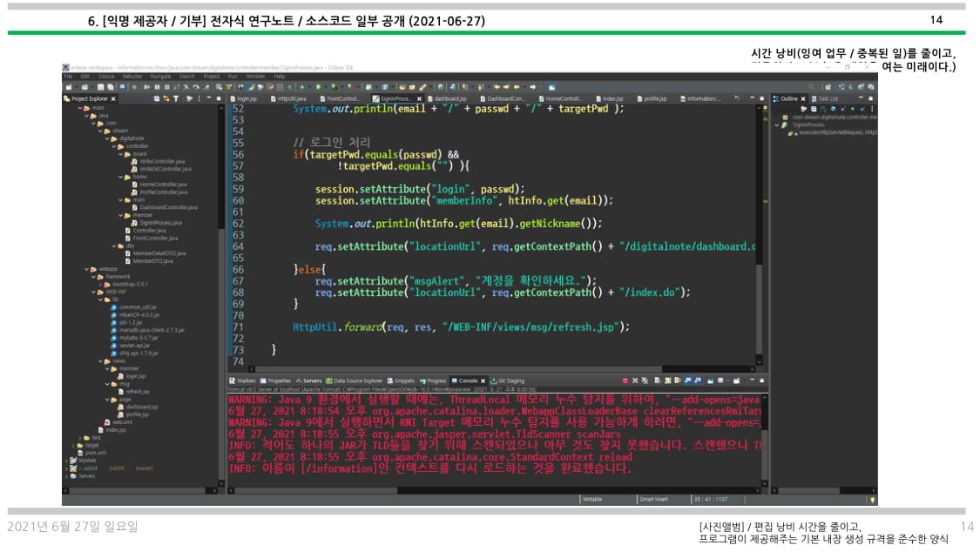Select dashboard.jsp under page folder
980x552 pixels.
tap(138, 407)
